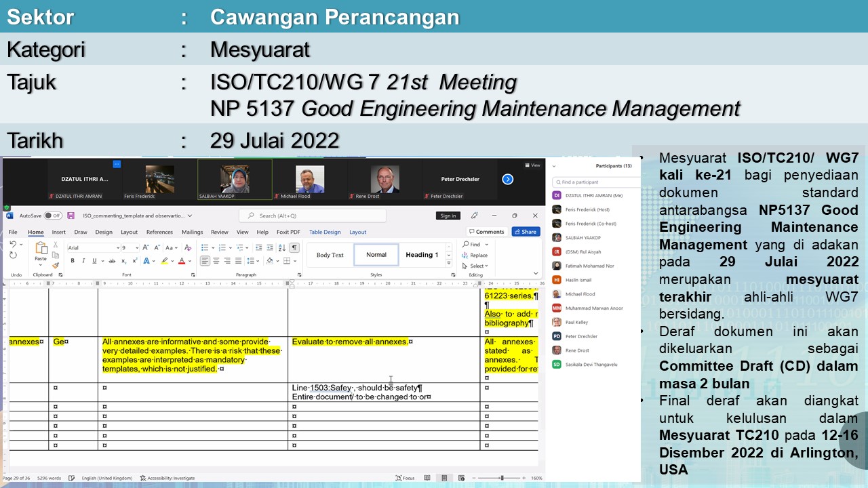Click the Copy icon in Clipboard group

pos(56,255)
